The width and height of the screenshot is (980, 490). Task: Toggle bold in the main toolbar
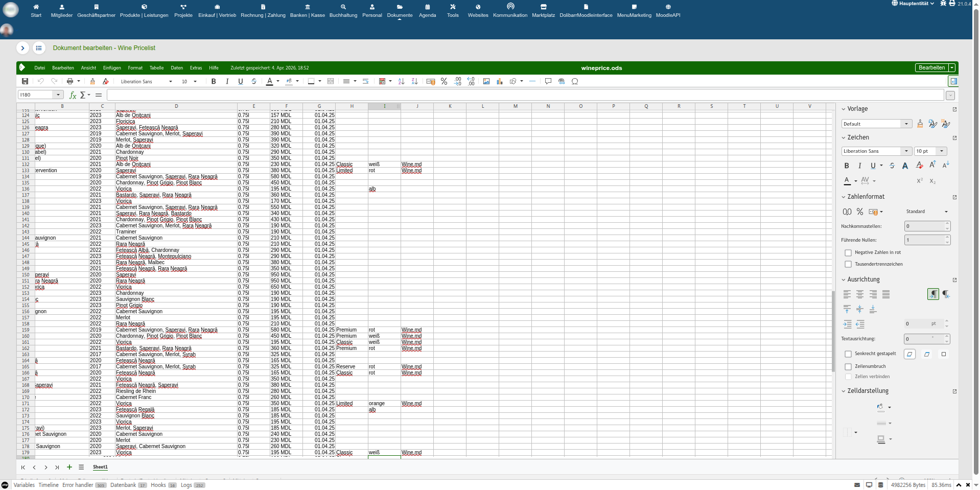tap(214, 81)
